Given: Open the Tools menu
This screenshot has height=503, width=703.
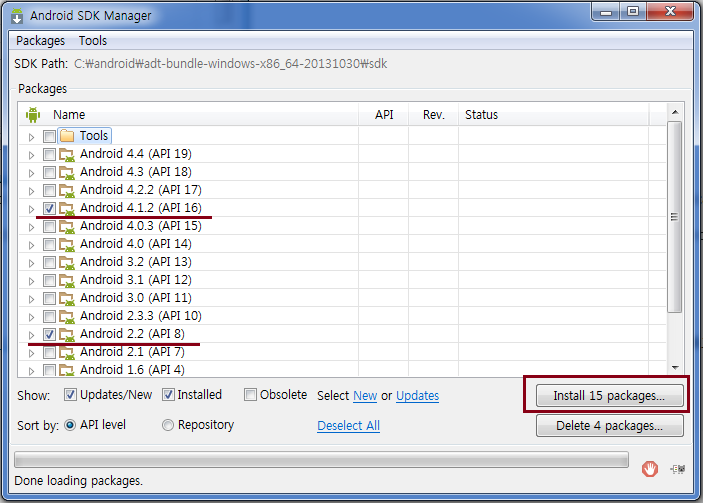Looking at the screenshot, I should [x=93, y=41].
